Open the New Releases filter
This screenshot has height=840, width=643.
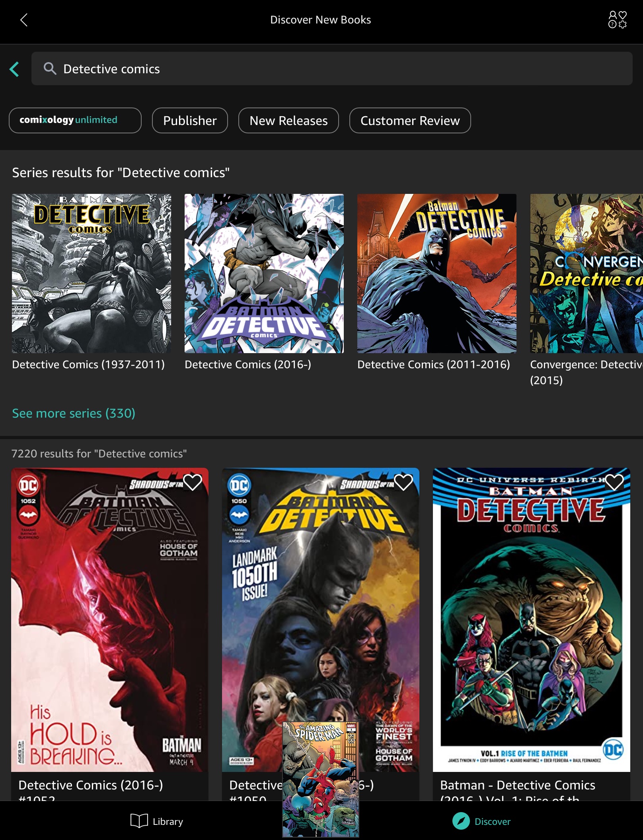point(288,120)
